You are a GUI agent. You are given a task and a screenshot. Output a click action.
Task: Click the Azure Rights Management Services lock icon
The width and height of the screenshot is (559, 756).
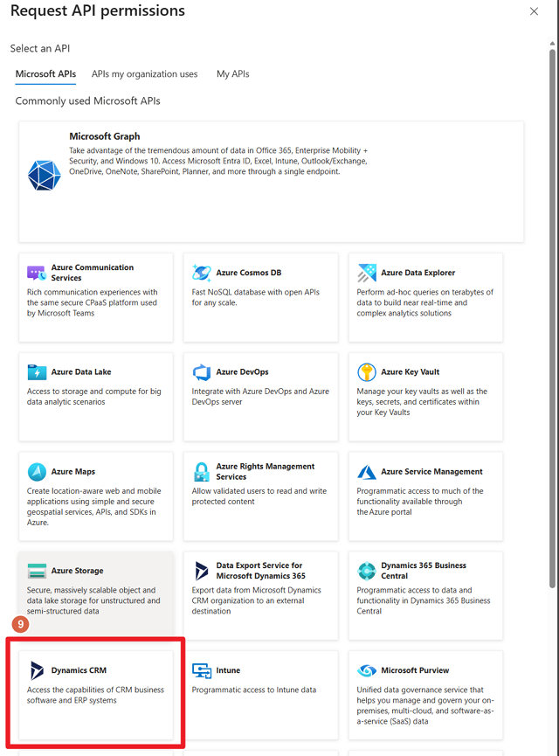pyautogui.click(x=202, y=472)
